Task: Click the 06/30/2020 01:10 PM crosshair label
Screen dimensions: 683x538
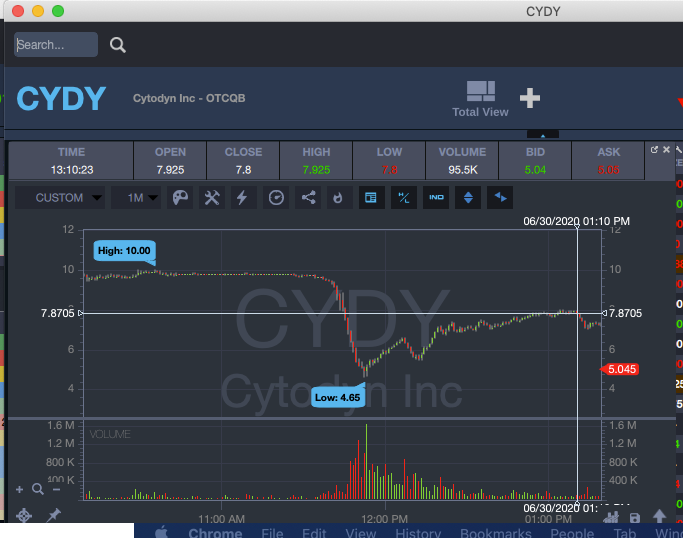Action: [x=576, y=221]
